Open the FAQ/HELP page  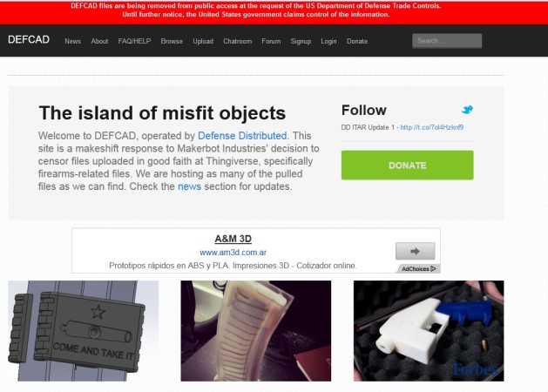(x=134, y=41)
